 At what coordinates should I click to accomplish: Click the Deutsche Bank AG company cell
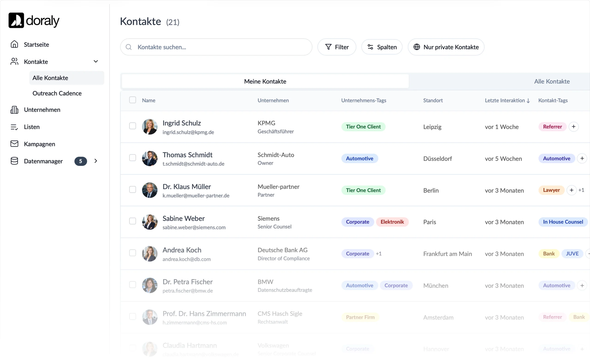click(283, 250)
